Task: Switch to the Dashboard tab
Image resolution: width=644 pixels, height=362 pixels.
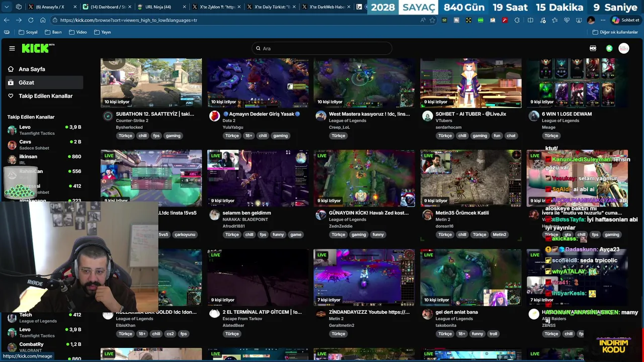Action: [x=107, y=7]
